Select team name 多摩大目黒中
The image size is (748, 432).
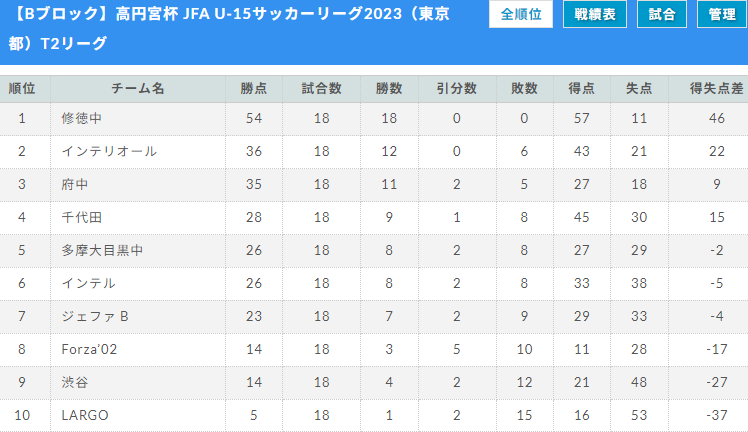click(x=102, y=250)
